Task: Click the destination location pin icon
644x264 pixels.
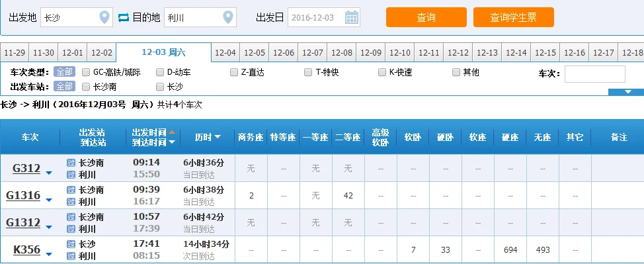Action: pyautogui.click(x=228, y=17)
